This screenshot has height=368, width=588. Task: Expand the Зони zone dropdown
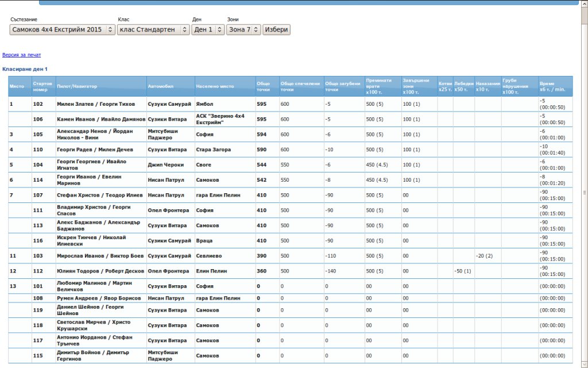[x=243, y=29]
